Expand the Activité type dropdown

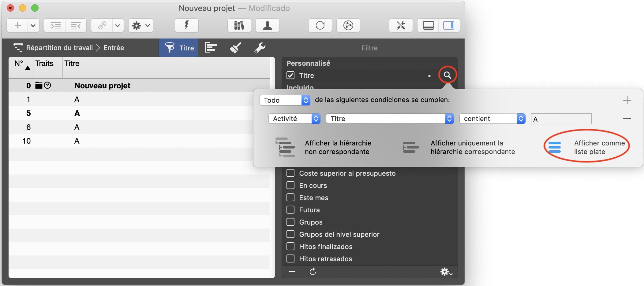coord(294,119)
